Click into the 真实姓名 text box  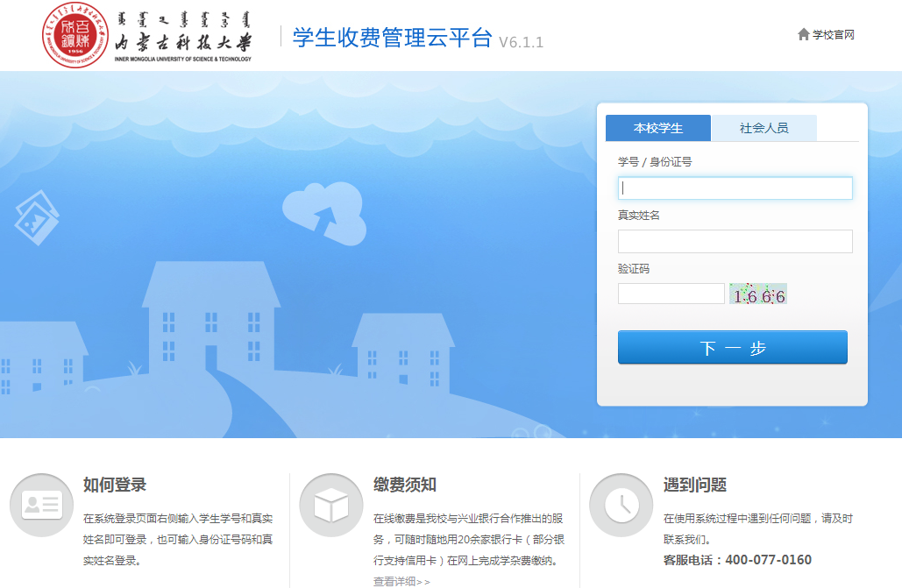click(x=735, y=241)
